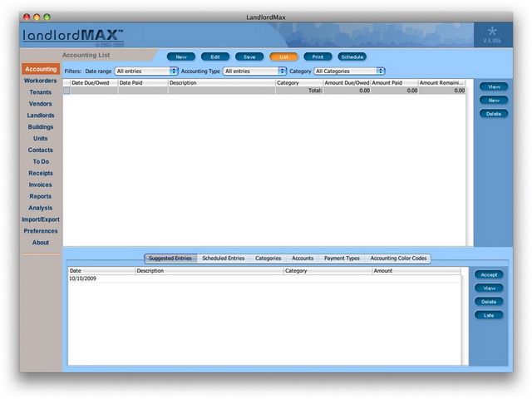Viewport: 532px width, 399px height.
Task: Open the Reports section
Action: click(x=41, y=196)
